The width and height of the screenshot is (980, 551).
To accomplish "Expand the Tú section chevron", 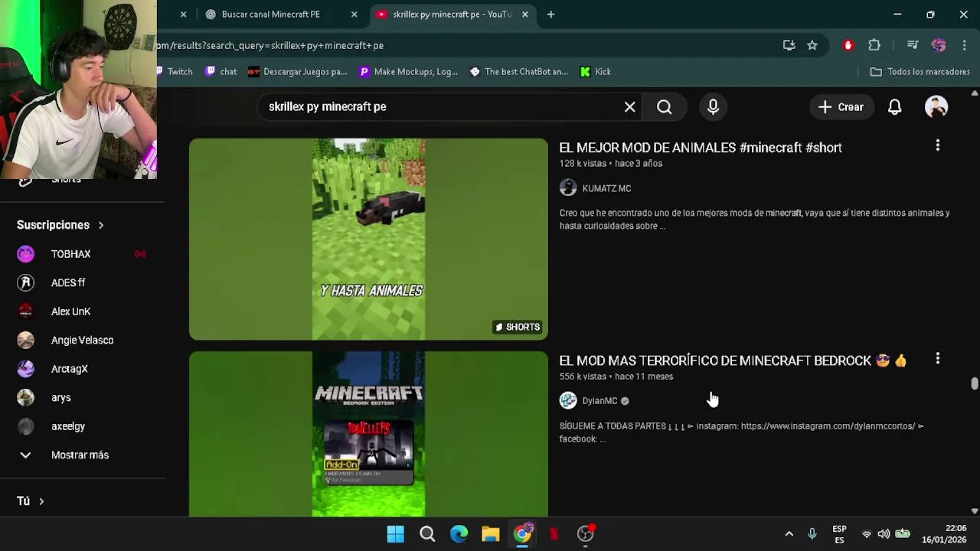I will click(41, 501).
